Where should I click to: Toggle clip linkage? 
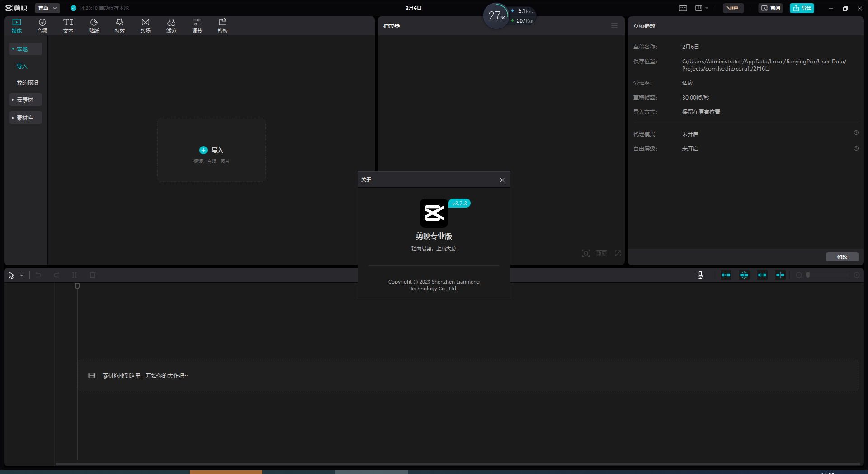pyautogui.click(x=762, y=275)
